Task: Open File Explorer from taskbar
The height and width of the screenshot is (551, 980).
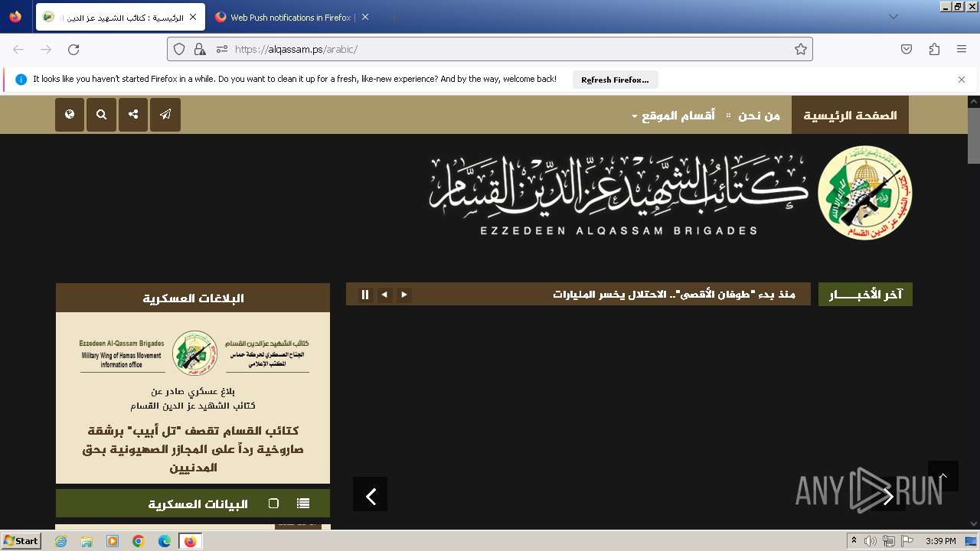Action: pyautogui.click(x=87, y=541)
